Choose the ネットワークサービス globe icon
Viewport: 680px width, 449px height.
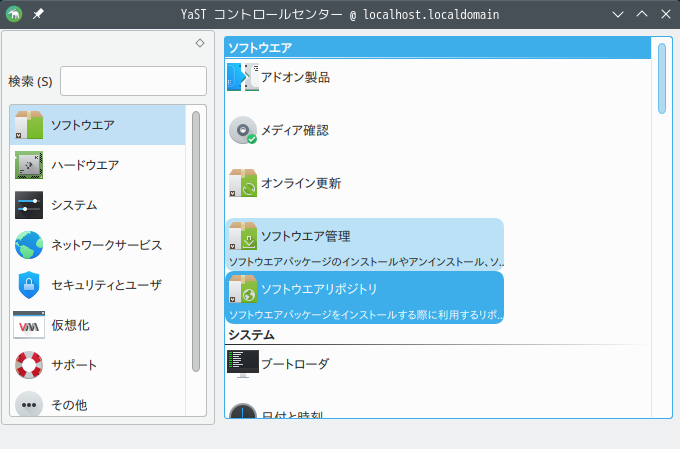[29, 245]
